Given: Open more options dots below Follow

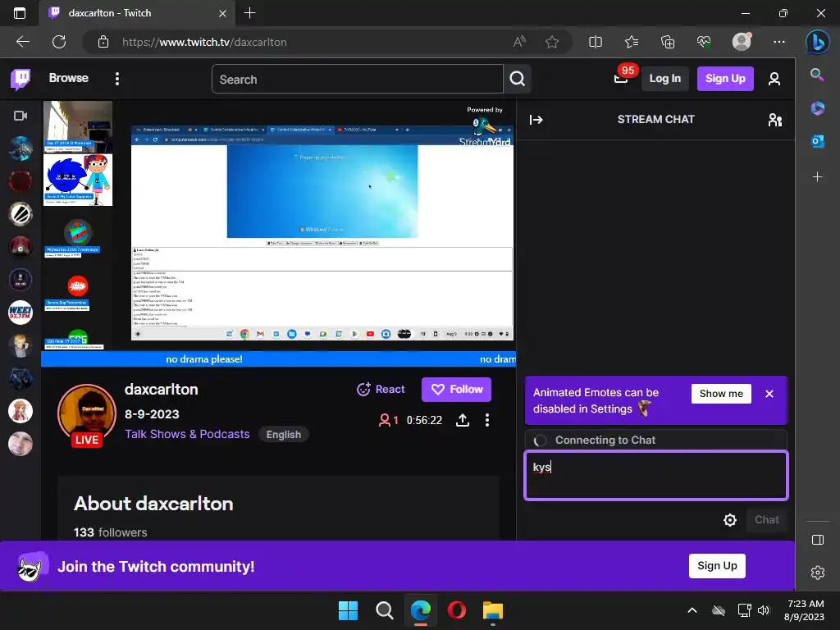Looking at the screenshot, I should click(x=487, y=420).
